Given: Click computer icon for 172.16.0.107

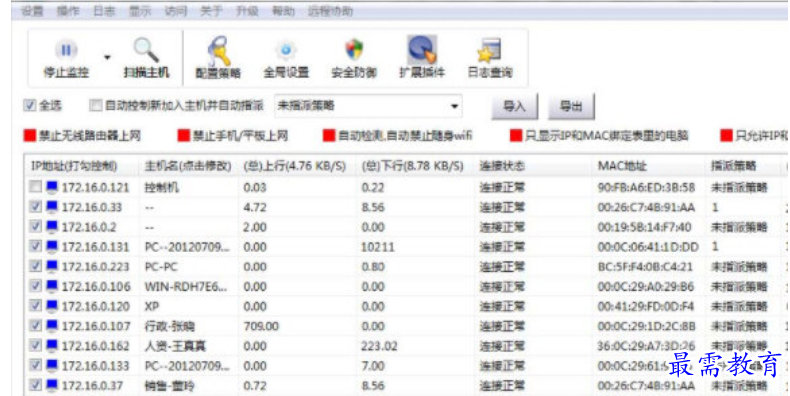Looking at the screenshot, I should [52, 326].
